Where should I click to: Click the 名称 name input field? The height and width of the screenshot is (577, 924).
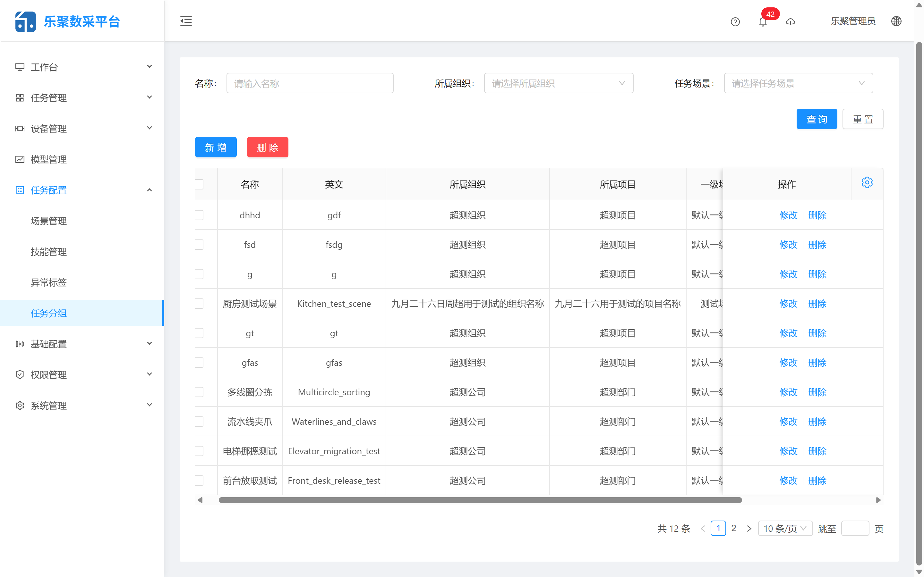coord(309,83)
